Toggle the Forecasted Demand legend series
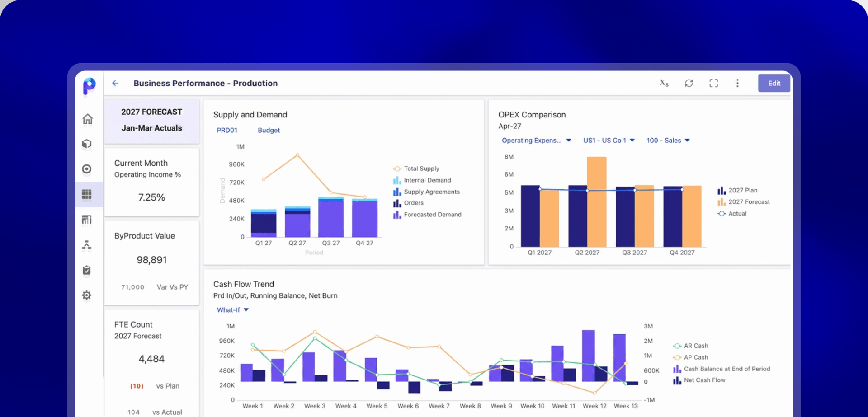This screenshot has height=417, width=868. click(x=427, y=215)
